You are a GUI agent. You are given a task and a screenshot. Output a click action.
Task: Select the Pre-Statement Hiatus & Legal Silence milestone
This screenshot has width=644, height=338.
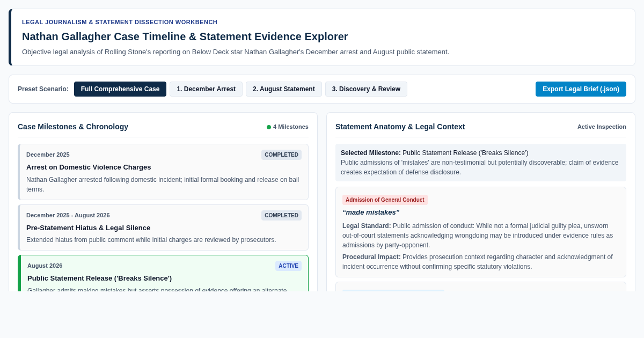click(163, 227)
